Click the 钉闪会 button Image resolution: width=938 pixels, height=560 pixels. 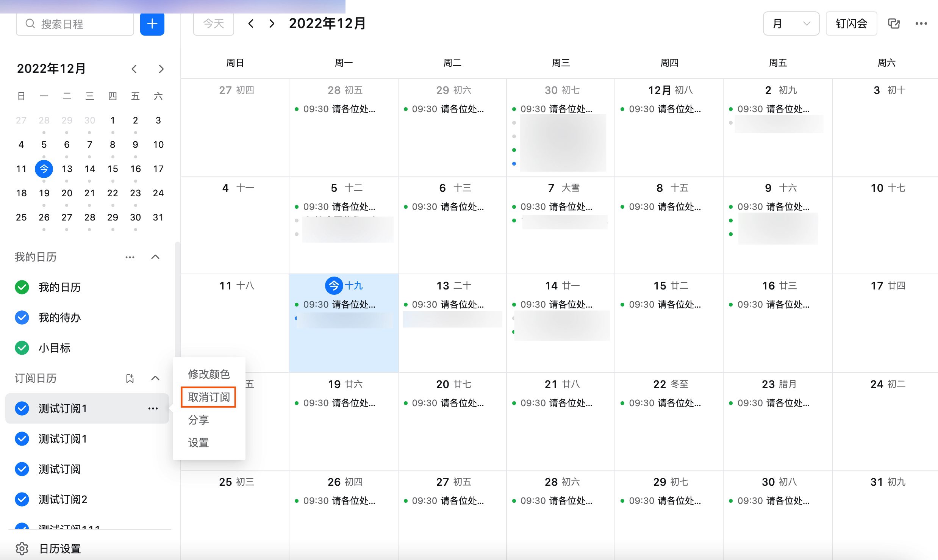coord(851,24)
